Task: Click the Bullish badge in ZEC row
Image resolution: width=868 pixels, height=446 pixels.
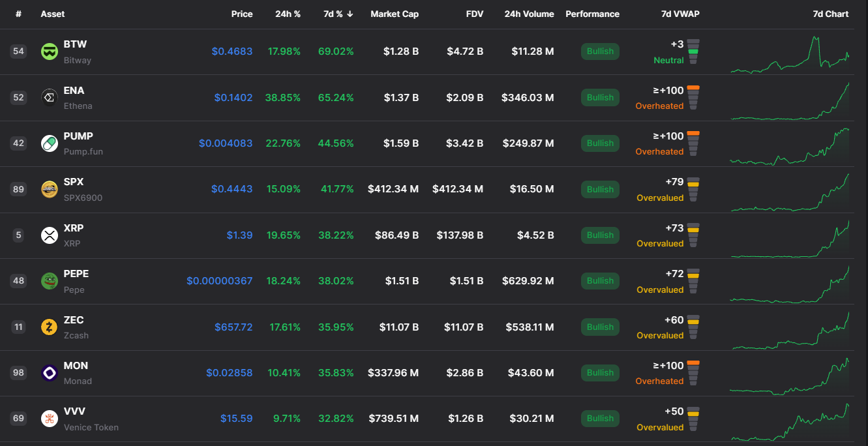Action: click(600, 327)
